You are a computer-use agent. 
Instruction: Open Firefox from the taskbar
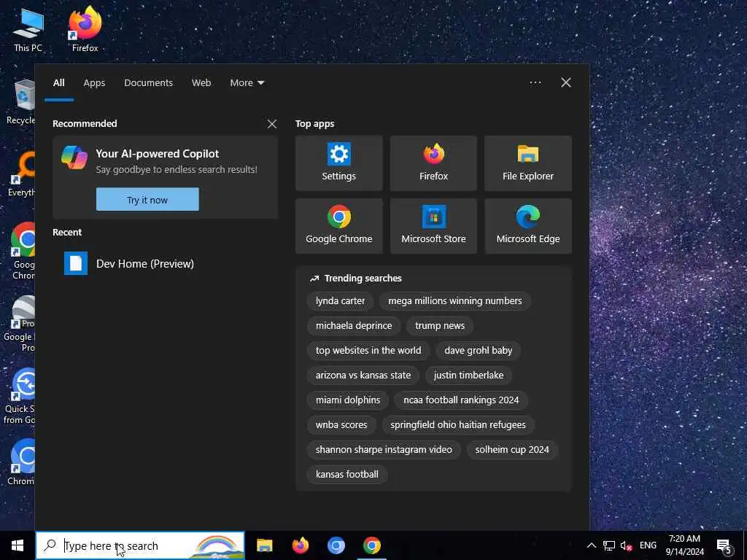click(300, 545)
